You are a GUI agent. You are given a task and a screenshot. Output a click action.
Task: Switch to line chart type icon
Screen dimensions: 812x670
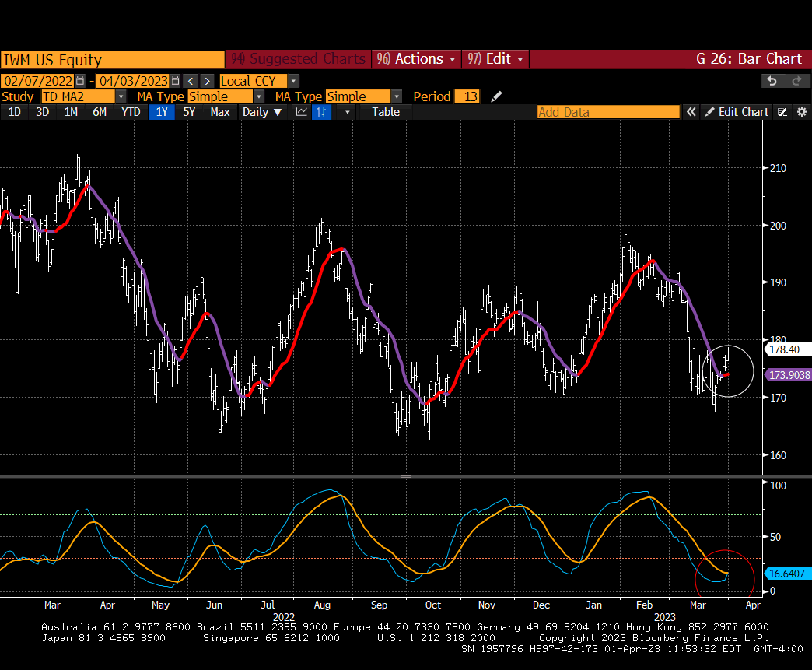point(302,112)
